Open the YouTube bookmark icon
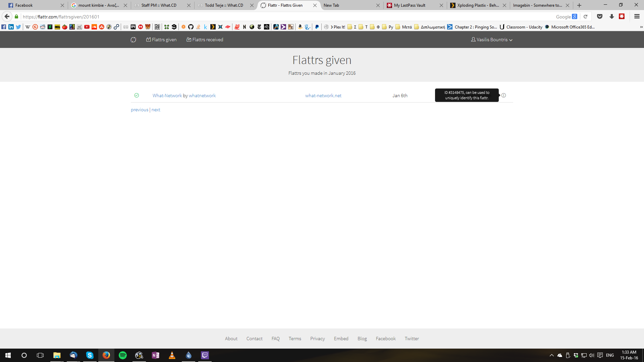Image resolution: width=644 pixels, height=362 pixels. [x=87, y=27]
